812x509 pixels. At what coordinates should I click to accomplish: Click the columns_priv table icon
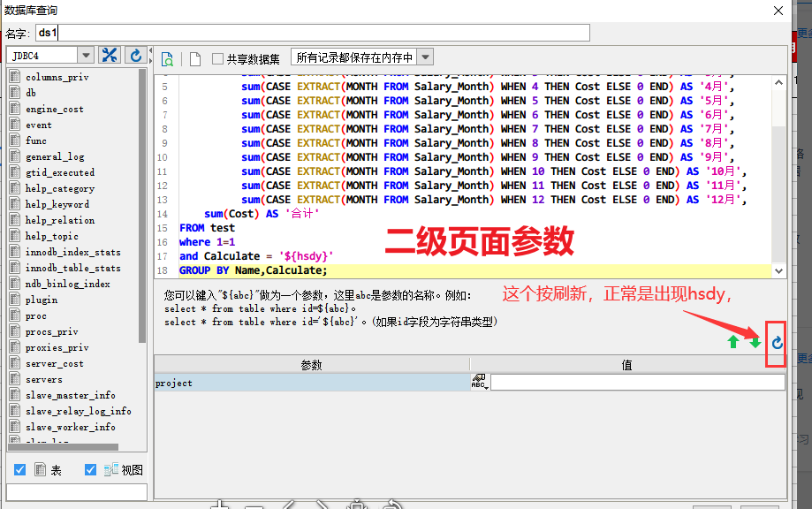(x=16, y=77)
